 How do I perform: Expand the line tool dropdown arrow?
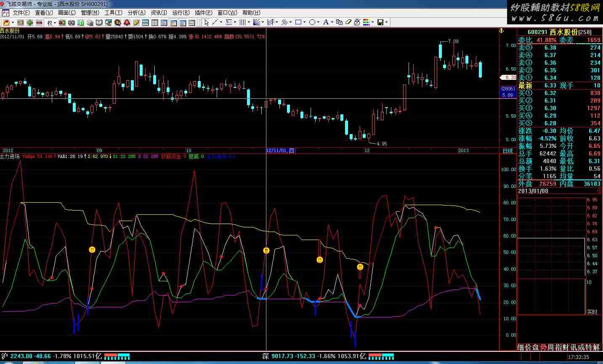221,22
